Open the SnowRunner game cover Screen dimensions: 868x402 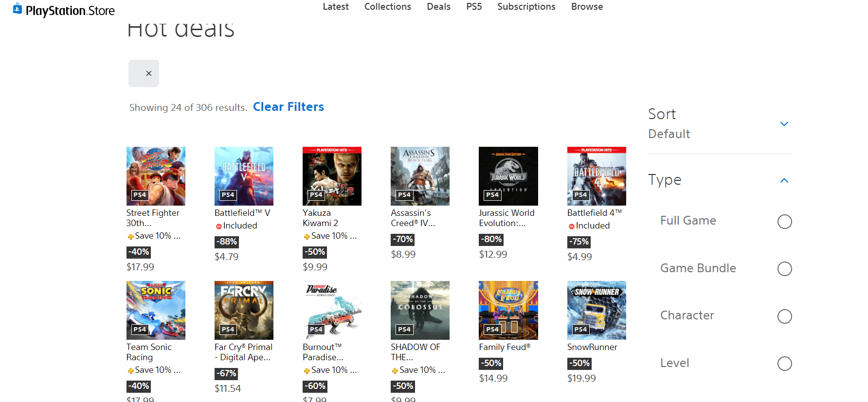(x=597, y=310)
